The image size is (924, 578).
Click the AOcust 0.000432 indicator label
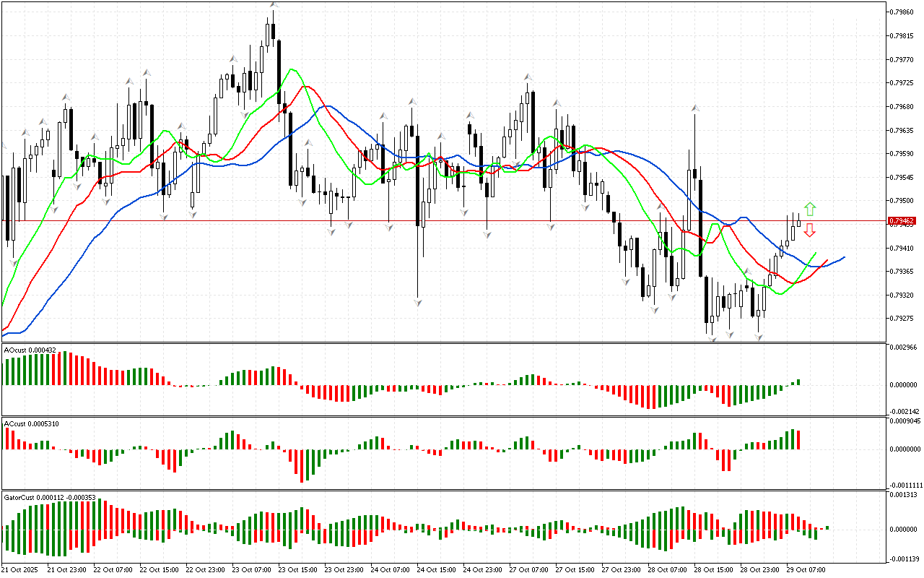coord(30,350)
